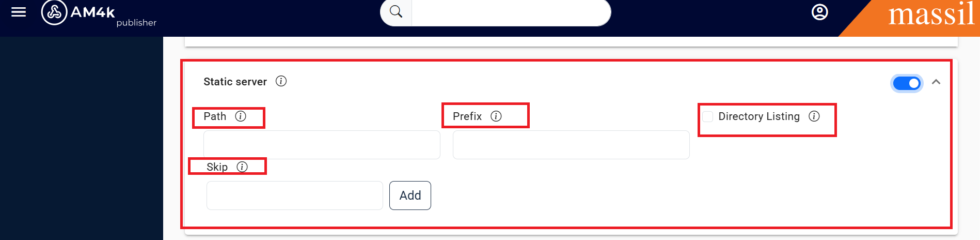The height and width of the screenshot is (240, 980).
Task: Click into the Path text field
Action: pos(322,145)
